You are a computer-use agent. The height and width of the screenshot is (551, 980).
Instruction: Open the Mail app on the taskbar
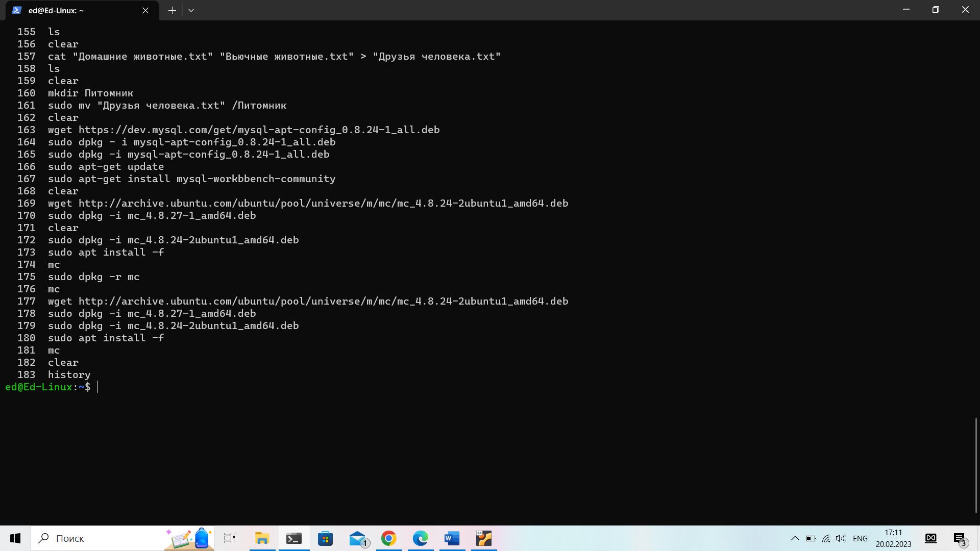[358, 538]
